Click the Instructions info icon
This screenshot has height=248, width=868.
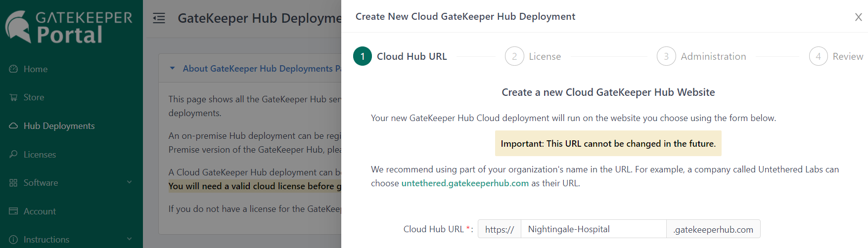click(x=13, y=240)
